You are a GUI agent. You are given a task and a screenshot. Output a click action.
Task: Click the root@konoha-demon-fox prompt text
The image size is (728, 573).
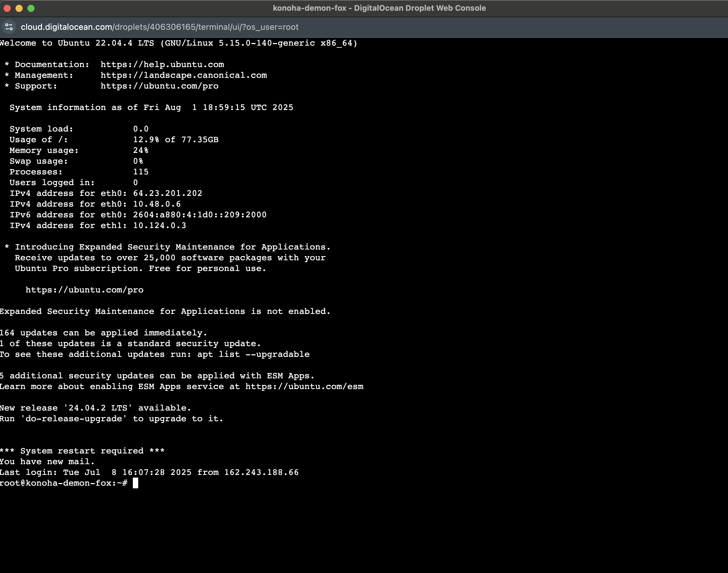pos(64,483)
